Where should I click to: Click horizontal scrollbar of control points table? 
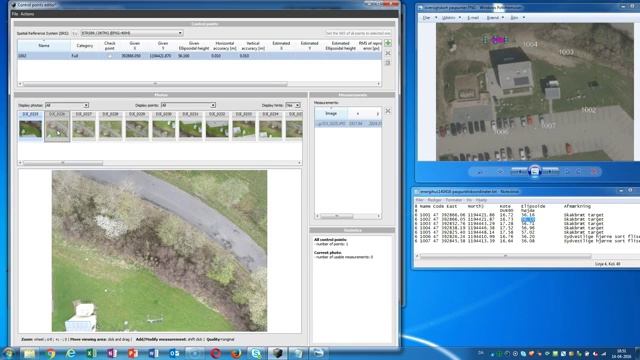point(155,84)
